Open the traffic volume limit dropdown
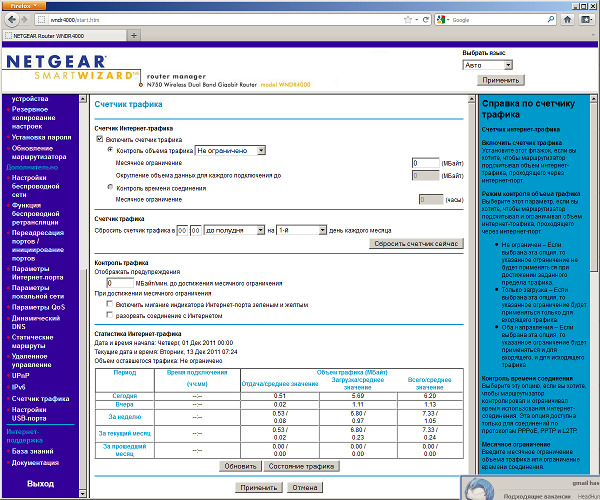Viewport: 600px width, 500px height. tap(230, 151)
